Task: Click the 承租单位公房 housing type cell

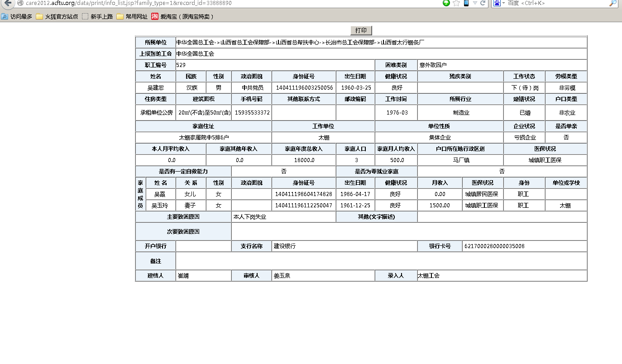Action: [156, 113]
